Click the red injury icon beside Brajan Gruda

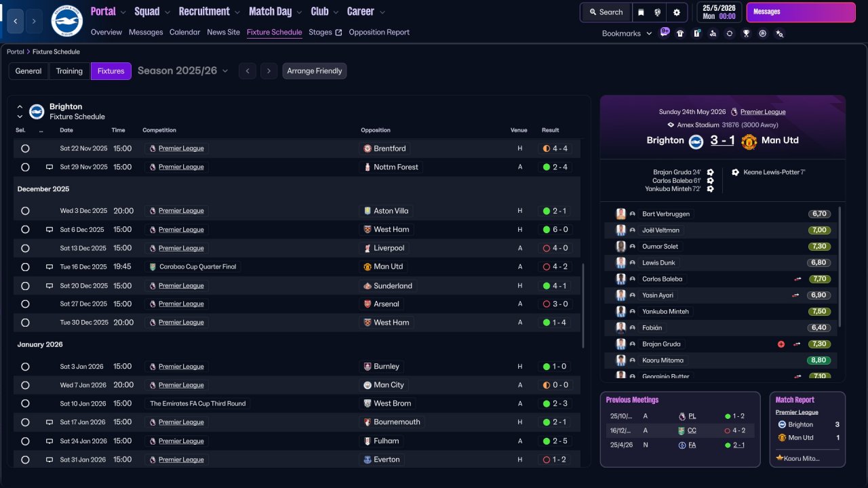pos(781,344)
